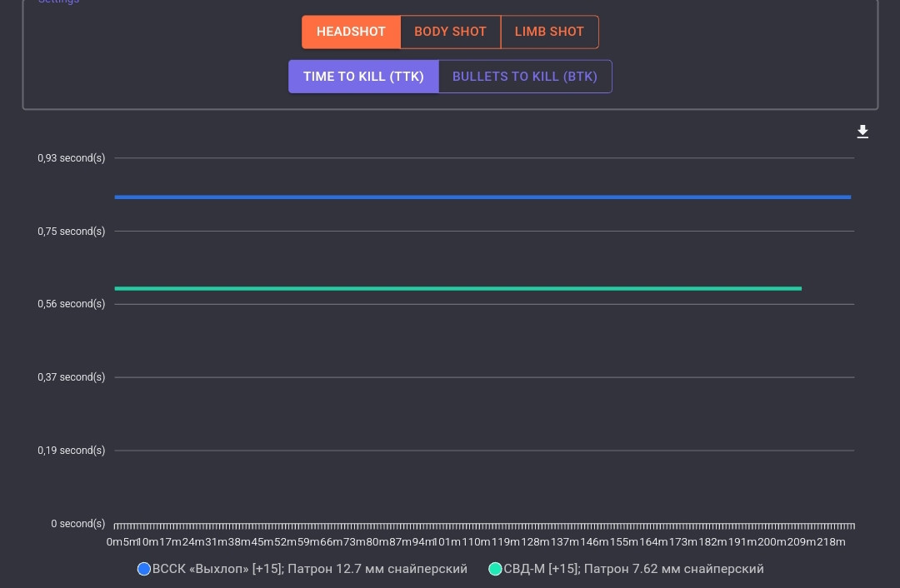Viewport: 900px width, 588px height.
Task: Select TIME TO KILL (TTK) view
Action: click(363, 77)
